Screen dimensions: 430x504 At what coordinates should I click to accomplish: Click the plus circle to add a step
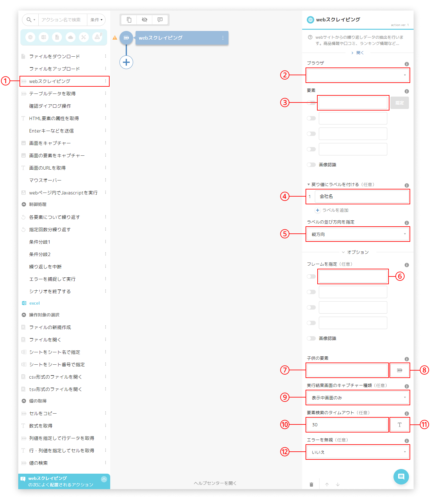coord(126,62)
